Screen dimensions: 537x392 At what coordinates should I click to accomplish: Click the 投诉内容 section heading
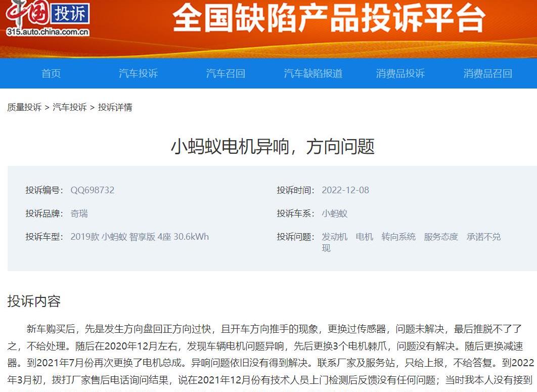[34, 301]
